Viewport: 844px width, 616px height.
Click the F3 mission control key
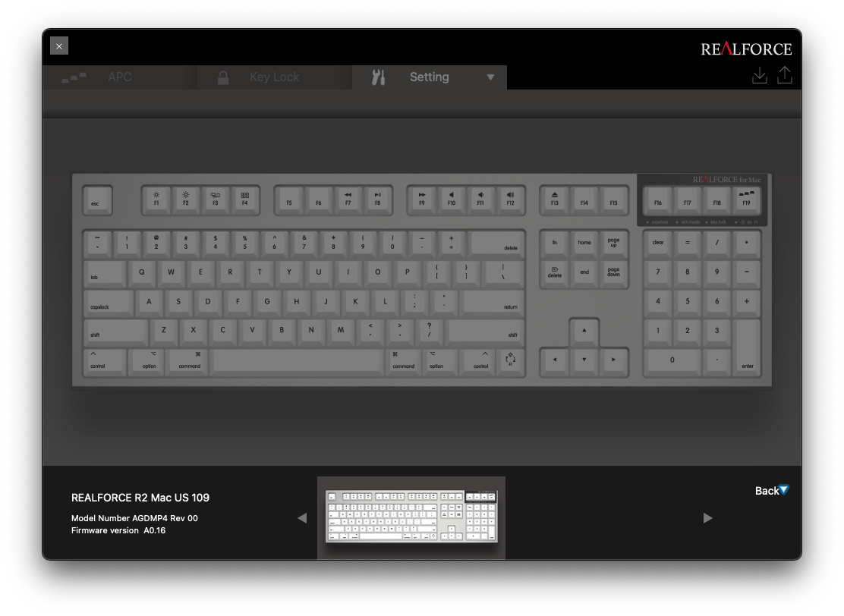pyautogui.click(x=216, y=200)
